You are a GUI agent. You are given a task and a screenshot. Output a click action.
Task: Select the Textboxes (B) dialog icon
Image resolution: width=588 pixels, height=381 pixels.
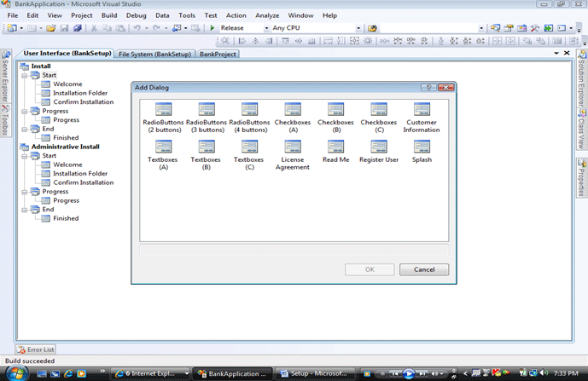click(207, 147)
